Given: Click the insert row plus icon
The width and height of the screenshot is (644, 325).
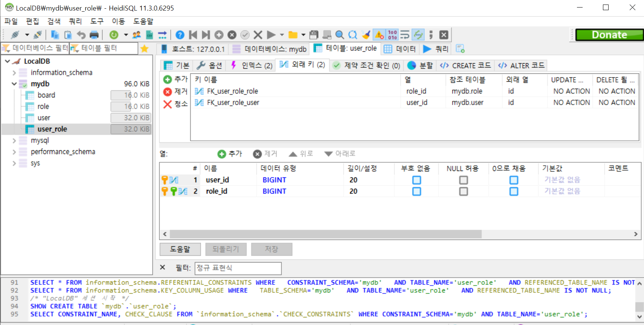Looking at the screenshot, I should pos(219,35).
